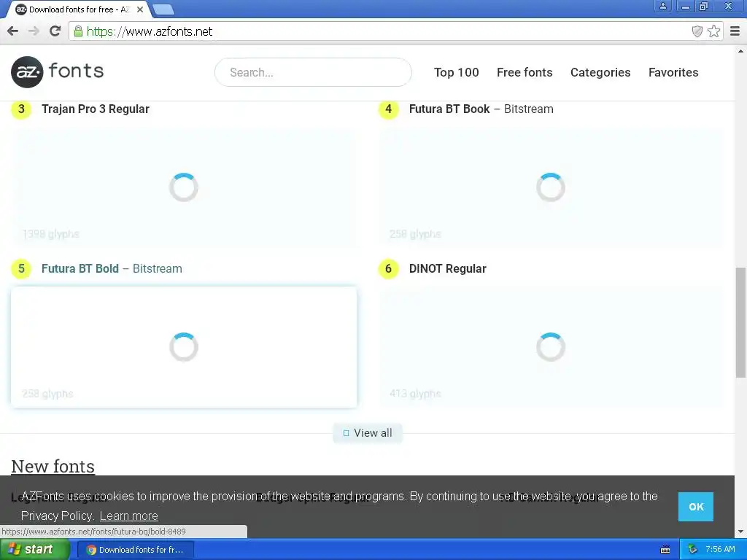
Task: Open Futura BT Book font link
Action: click(x=449, y=109)
